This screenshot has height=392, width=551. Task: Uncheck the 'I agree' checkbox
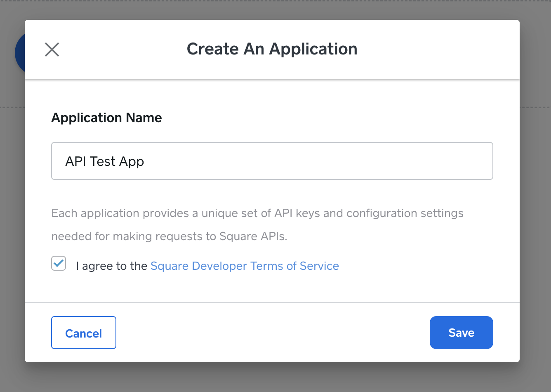(x=59, y=263)
